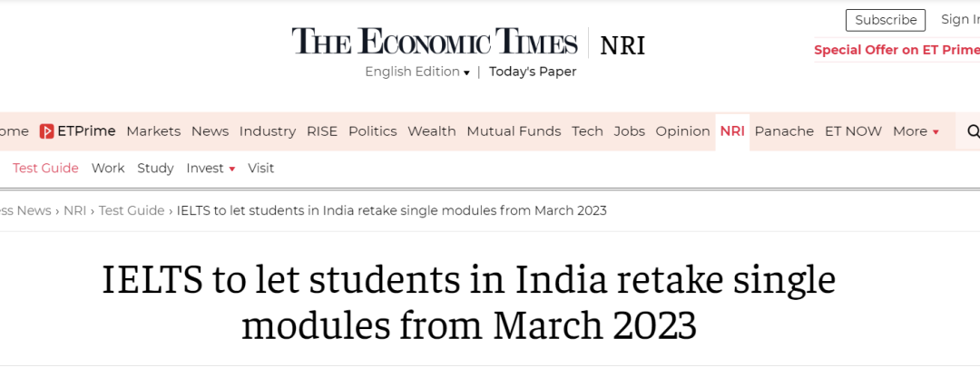The width and height of the screenshot is (980, 368).
Task: Click the IELTS article headline
Action: (x=468, y=303)
